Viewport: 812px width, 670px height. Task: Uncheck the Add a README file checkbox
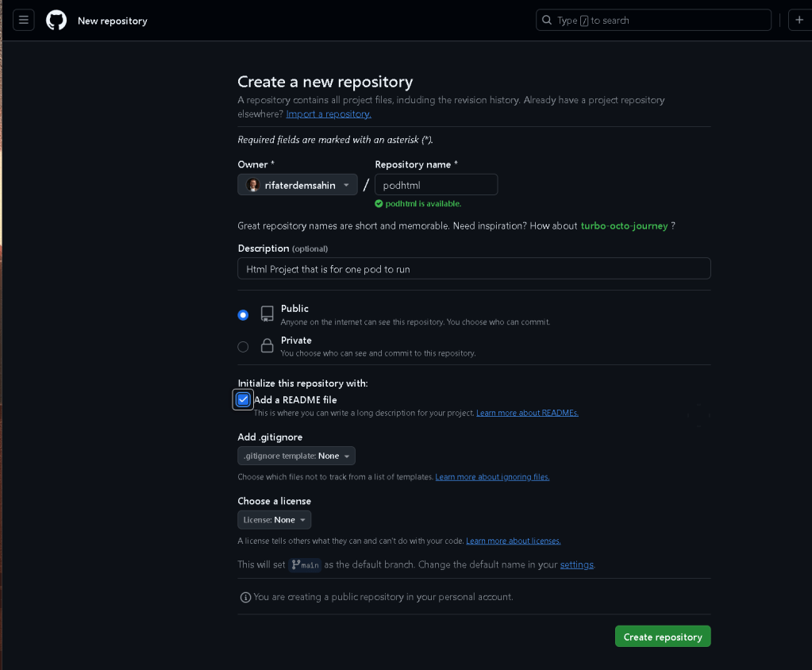(243, 400)
